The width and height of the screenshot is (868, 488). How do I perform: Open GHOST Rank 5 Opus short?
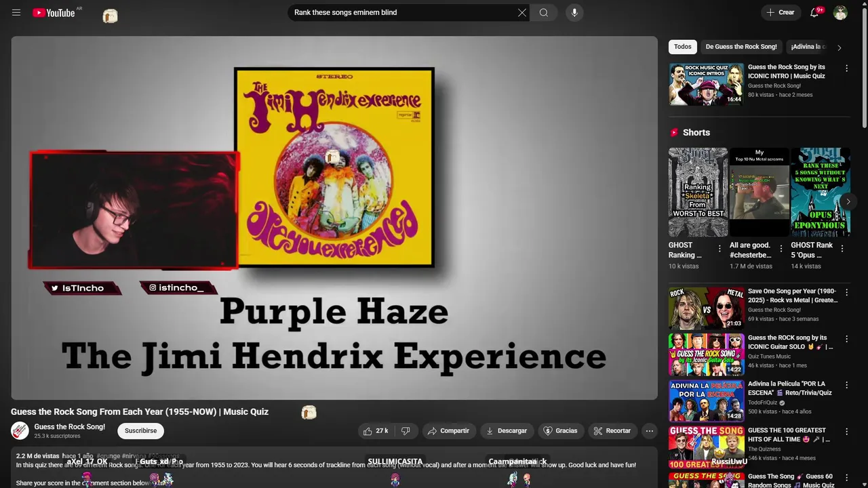820,192
